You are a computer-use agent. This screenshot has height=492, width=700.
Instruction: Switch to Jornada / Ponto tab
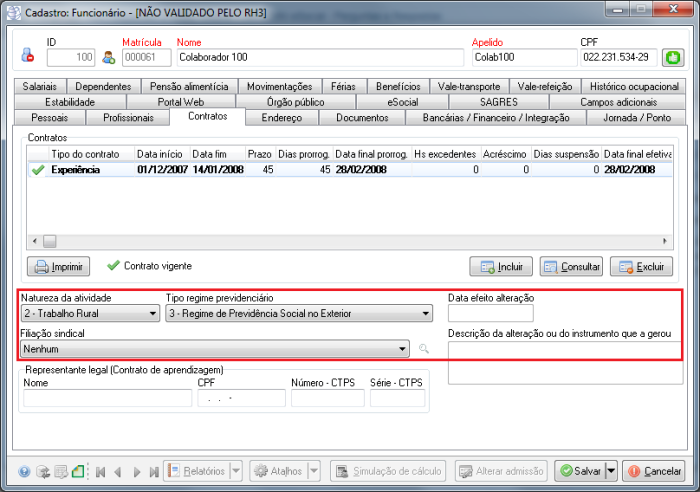click(x=630, y=117)
